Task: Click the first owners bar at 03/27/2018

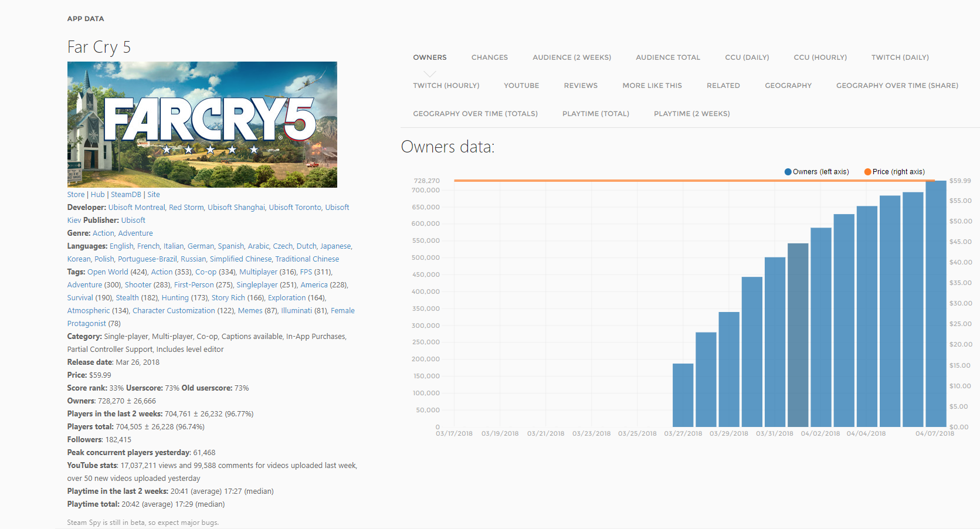Action: tap(683, 395)
